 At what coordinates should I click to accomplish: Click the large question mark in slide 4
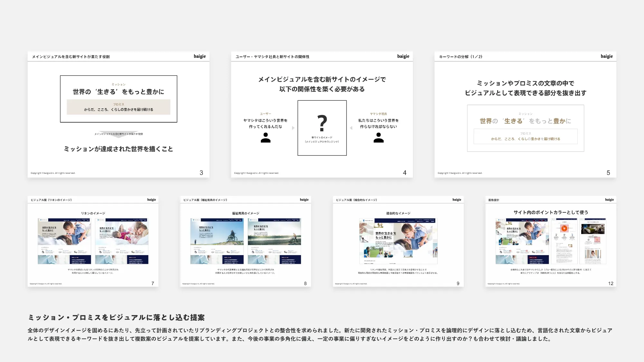(x=322, y=123)
